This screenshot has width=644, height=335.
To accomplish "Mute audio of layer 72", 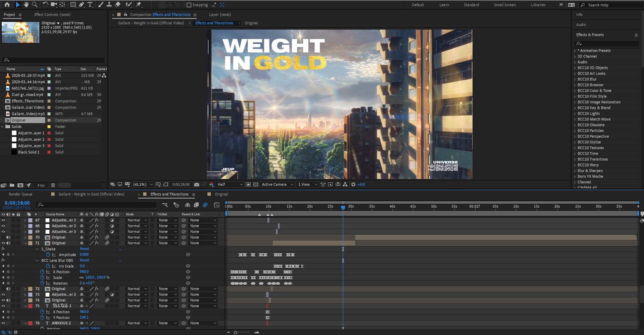I will click(x=8, y=289).
